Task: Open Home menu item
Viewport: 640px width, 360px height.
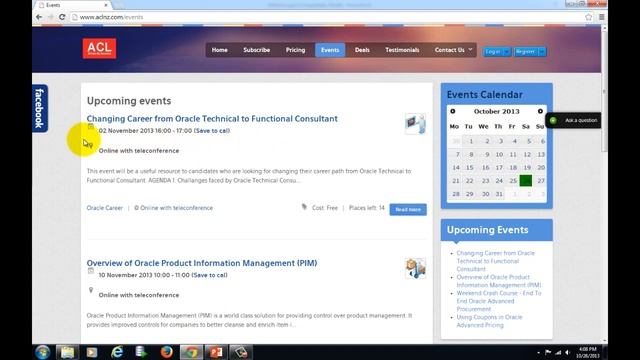Action: pyautogui.click(x=220, y=50)
